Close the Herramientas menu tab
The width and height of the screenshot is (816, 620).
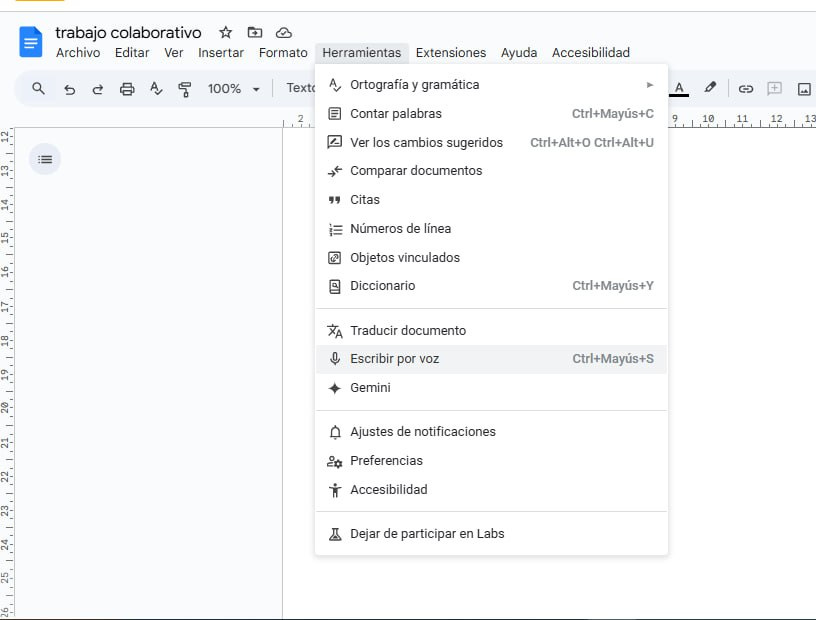click(362, 53)
